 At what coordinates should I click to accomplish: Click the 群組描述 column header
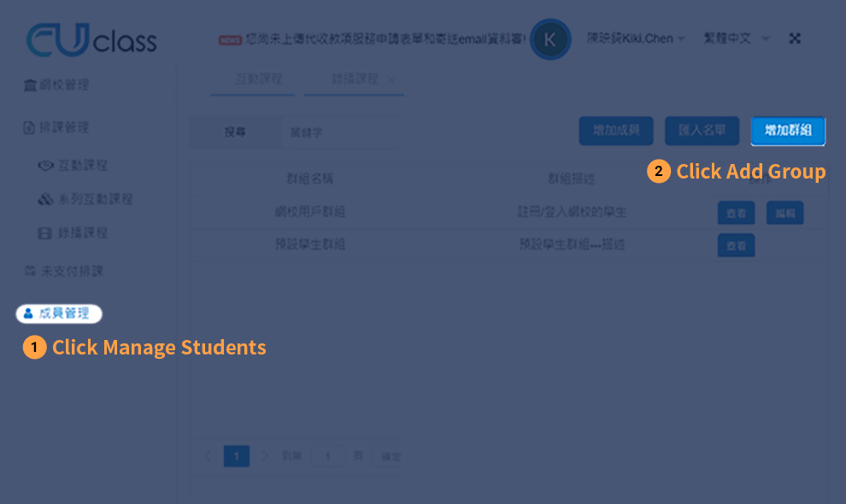[x=572, y=179]
